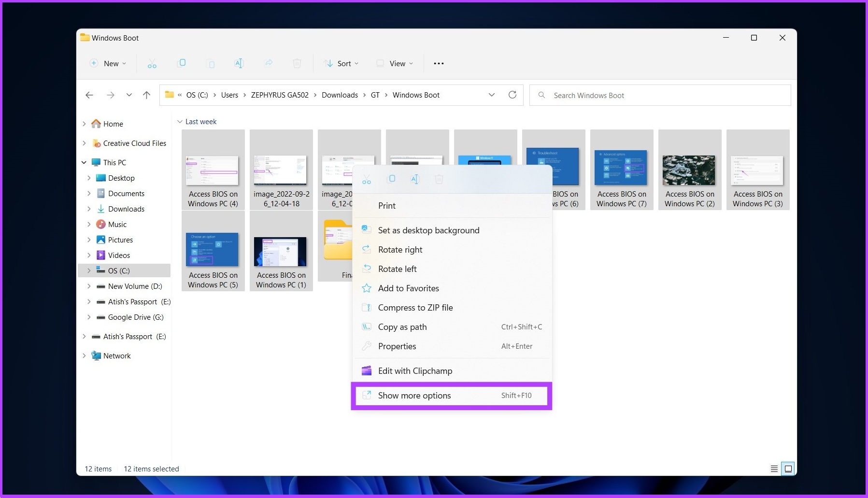Switch to details view via status bar icon
Image resolution: width=868 pixels, height=498 pixels.
point(774,468)
